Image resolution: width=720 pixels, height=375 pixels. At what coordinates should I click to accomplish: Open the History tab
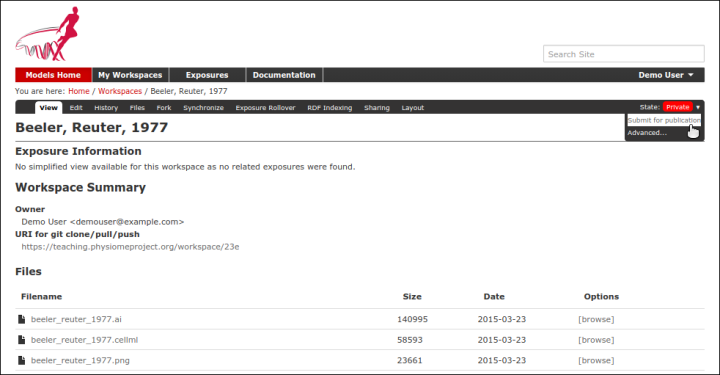click(106, 108)
